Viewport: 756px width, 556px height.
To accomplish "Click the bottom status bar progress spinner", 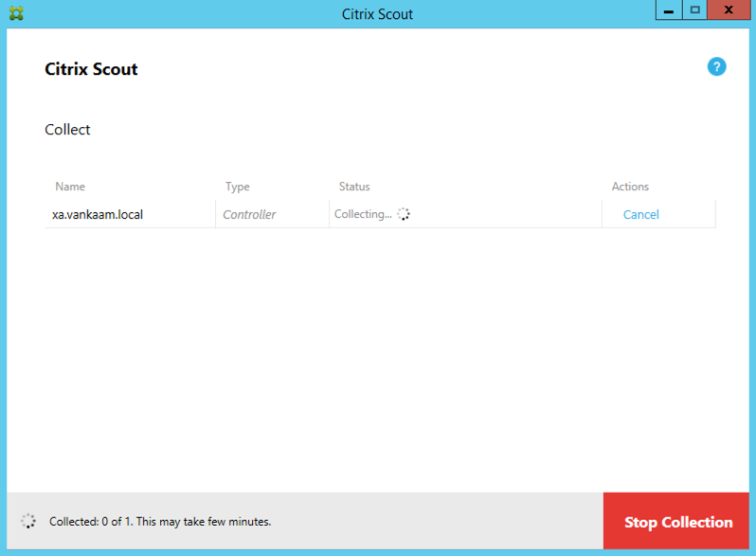I will [28, 521].
